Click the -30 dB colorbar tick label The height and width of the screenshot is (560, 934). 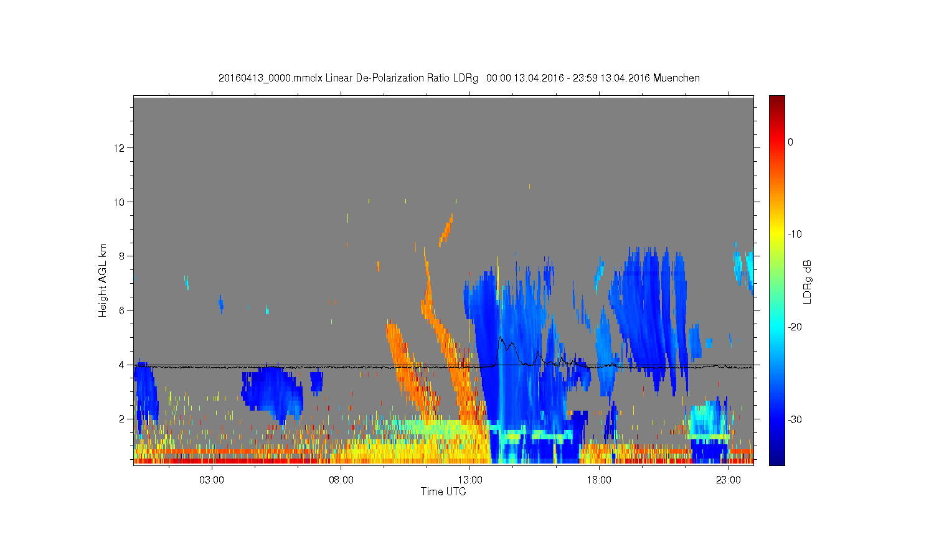tap(795, 420)
